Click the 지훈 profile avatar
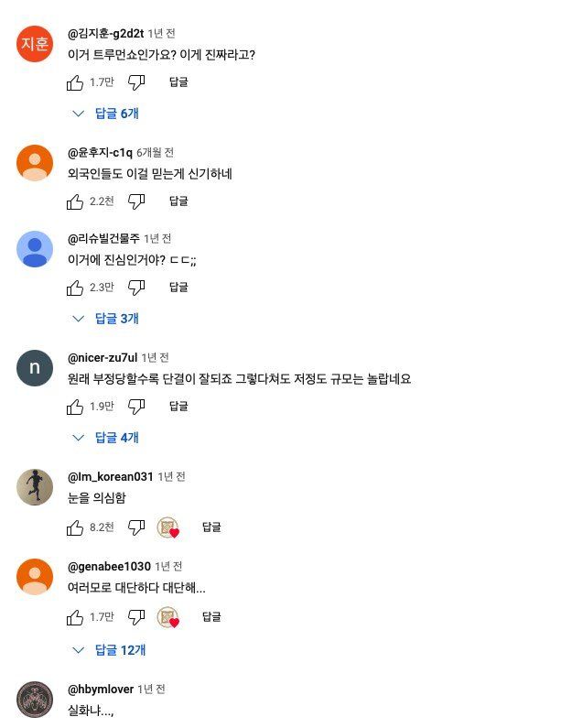The image size is (583, 728). point(35,44)
